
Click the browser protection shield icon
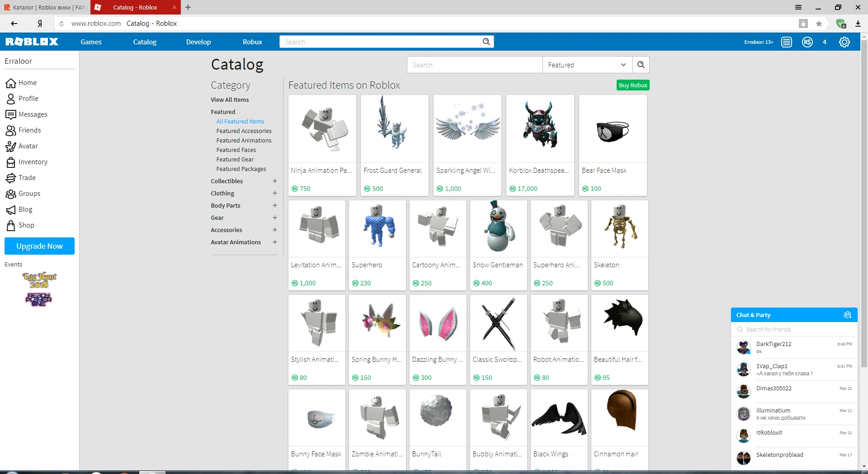(840, 24)
